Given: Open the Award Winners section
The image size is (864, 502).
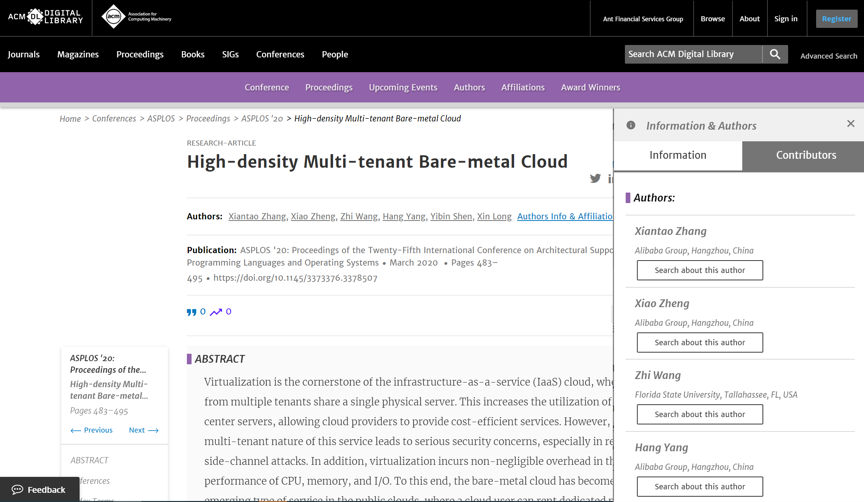Looking at the screenshot, I should tap(590, 87).
